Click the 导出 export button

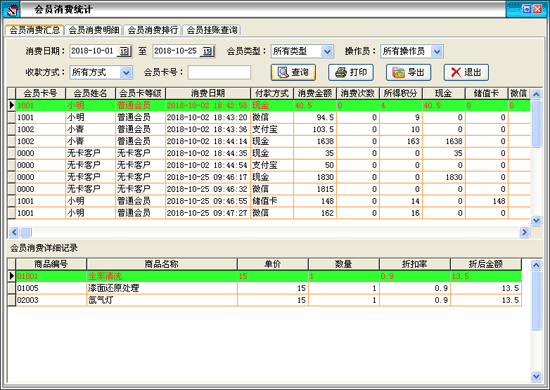(x=408, y=72)
